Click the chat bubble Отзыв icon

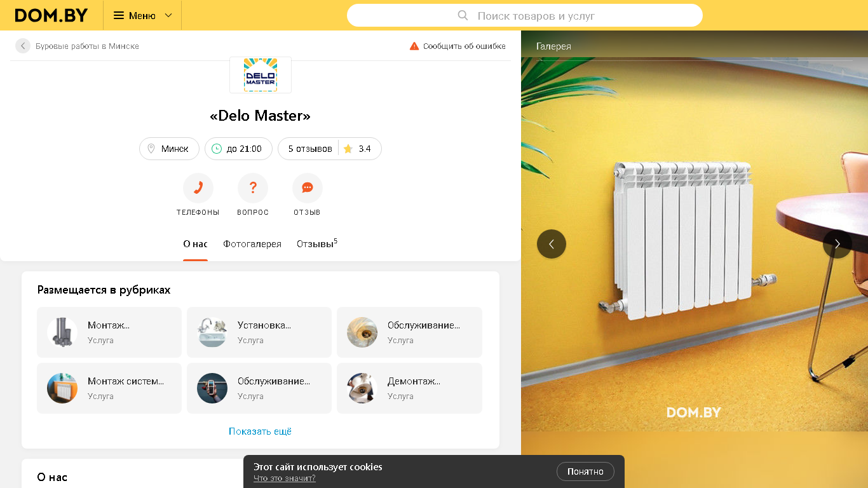tap(308, 188)
